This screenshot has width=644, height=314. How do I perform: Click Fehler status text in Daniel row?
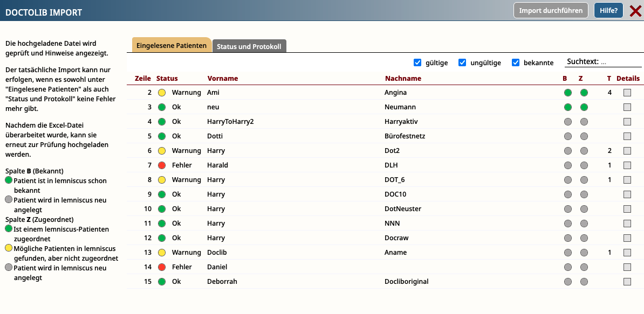[182, 267]
